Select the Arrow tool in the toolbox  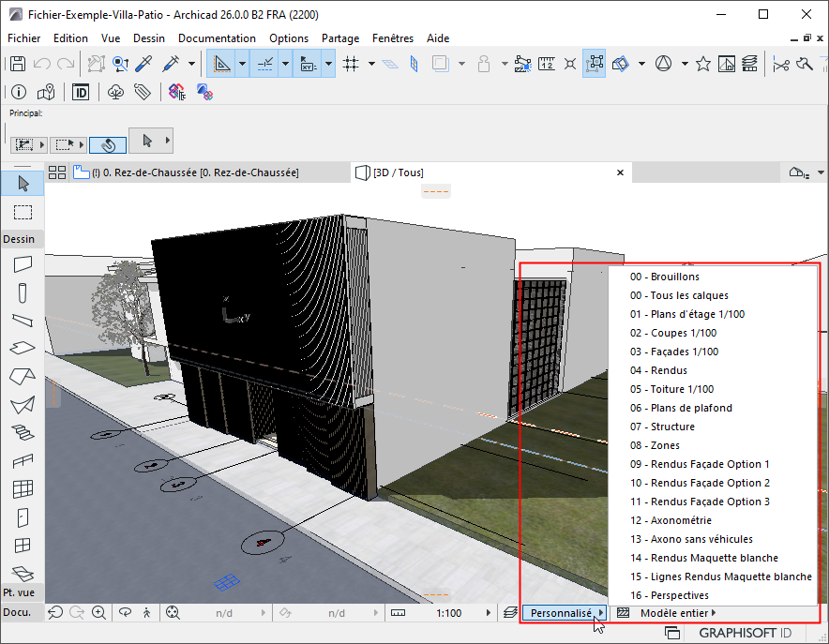tap(23, 183)
